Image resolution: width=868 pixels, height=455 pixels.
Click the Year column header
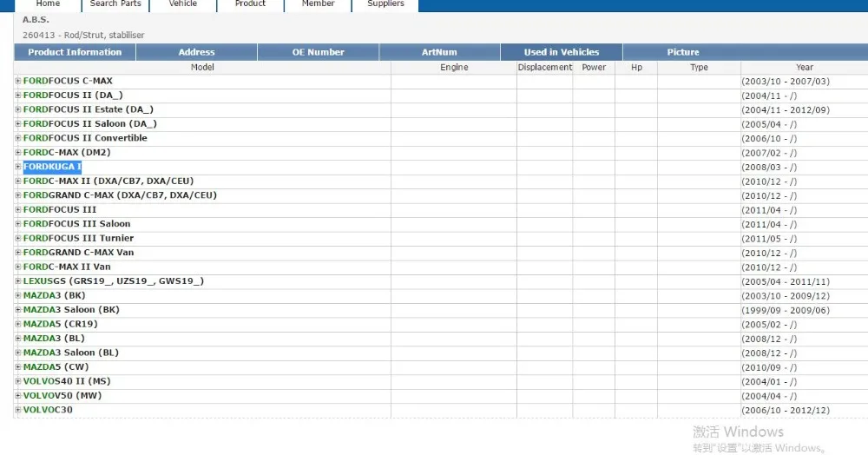coord(805,68)
